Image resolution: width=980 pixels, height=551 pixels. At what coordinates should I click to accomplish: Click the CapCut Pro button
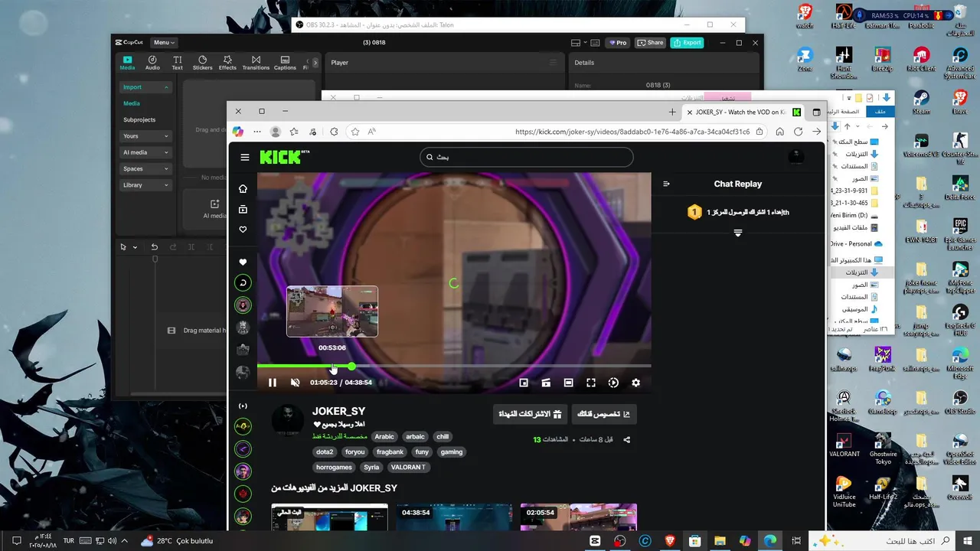[x=618, y=43]
